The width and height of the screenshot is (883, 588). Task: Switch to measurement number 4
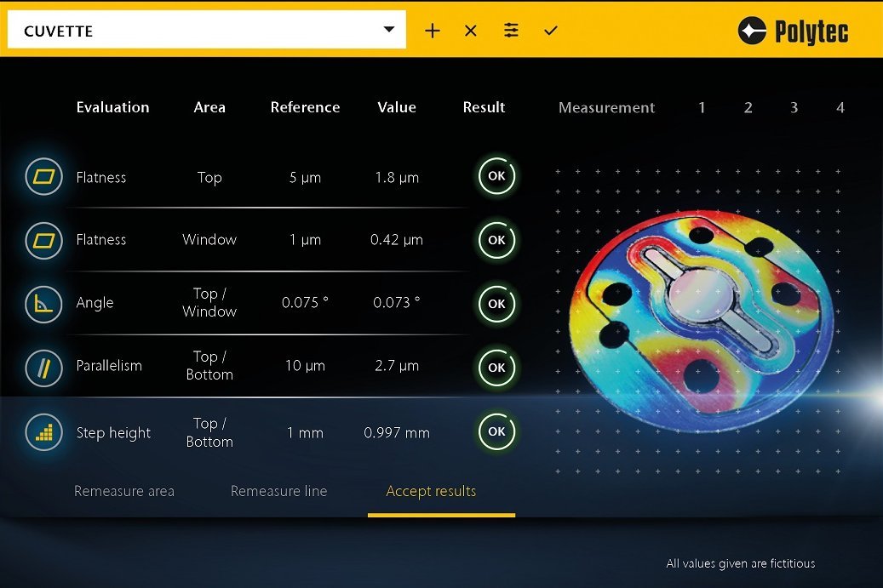[x=840, y=107]
